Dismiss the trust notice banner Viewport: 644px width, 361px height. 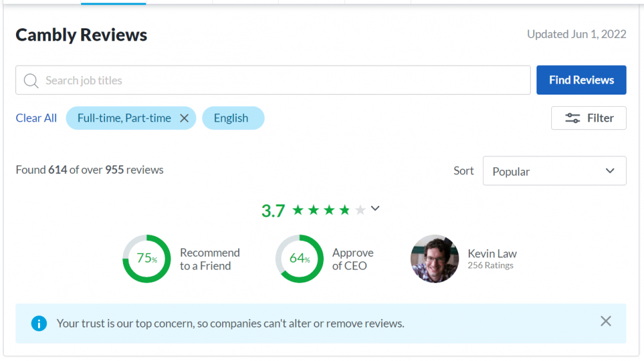point(606,321)
